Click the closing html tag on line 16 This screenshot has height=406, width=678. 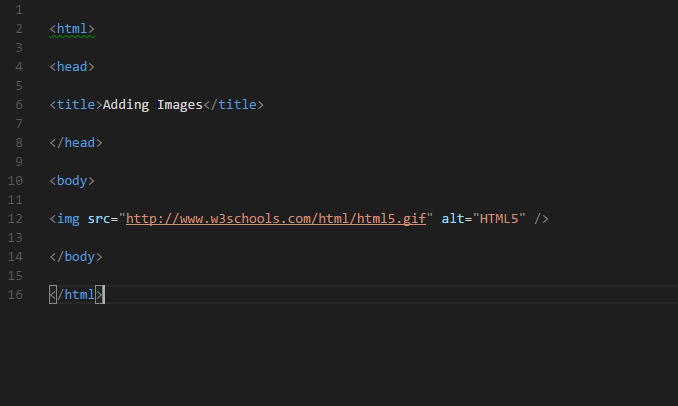(76, 295)
